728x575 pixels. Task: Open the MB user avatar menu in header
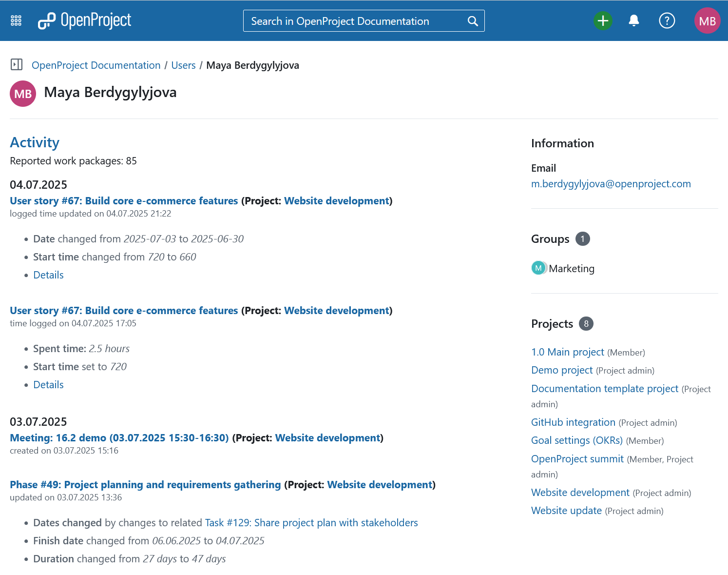pyautogui.click(x=707, y=20)
